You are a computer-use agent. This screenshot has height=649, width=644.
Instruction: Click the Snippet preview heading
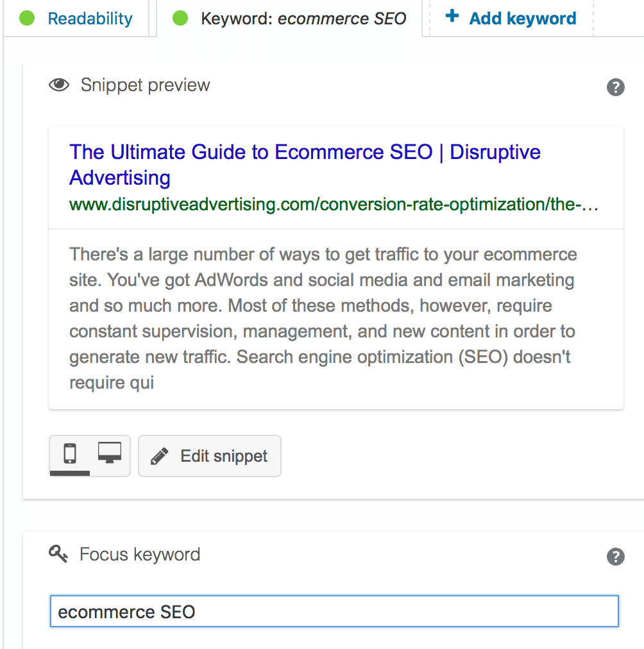[145, 85]
